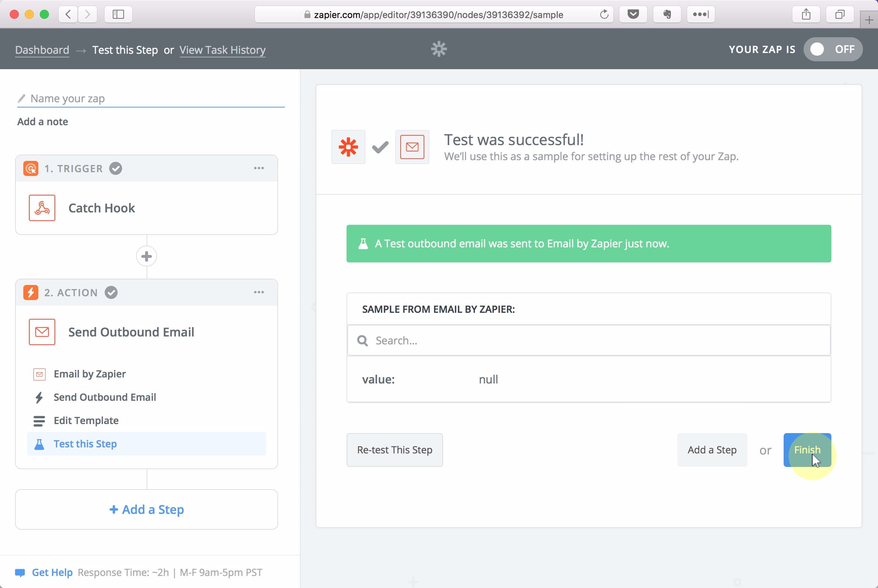Image resolution: width=878 pixels, height=588 pixels.
Task: Click the password manager dots extension icon
Action: pyautogui.click(x=701, y=14)
